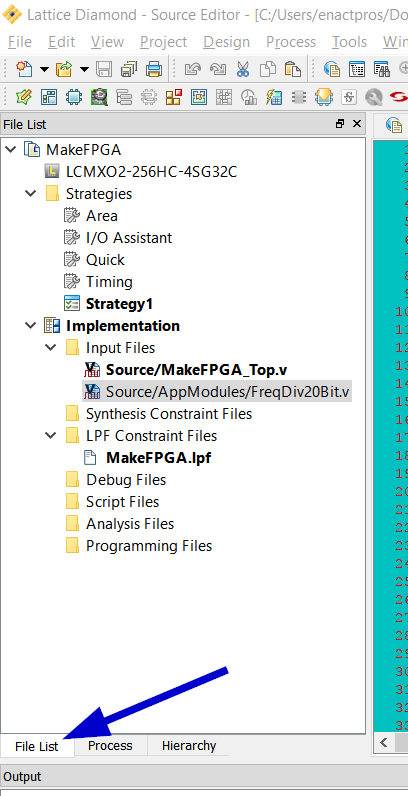Open the Timing Analysis clock icon
This screenshot has width=408, height=796.
[x=249, y=96]
